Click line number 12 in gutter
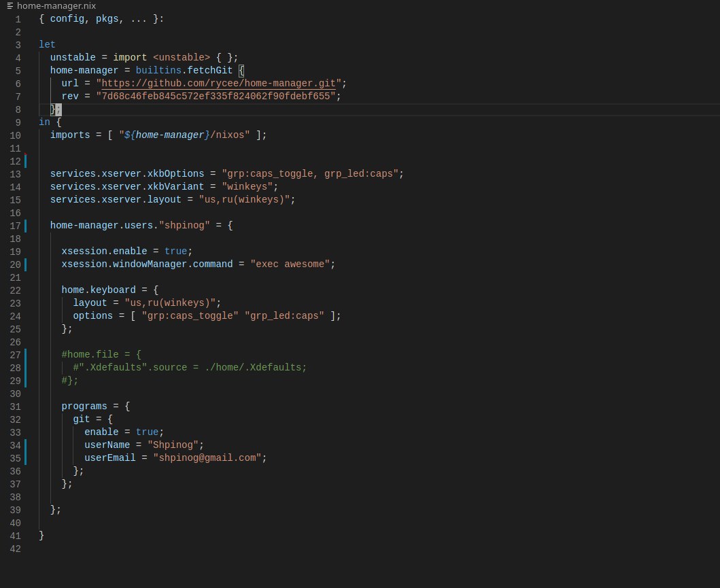 click(15, 162)
